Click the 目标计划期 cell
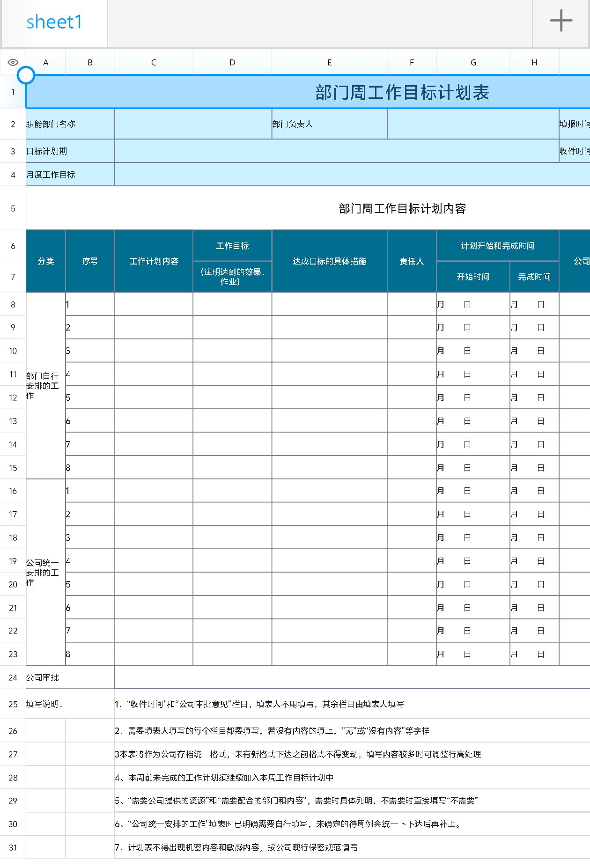This screenshot has height=868, width=590. coord(70,151)
